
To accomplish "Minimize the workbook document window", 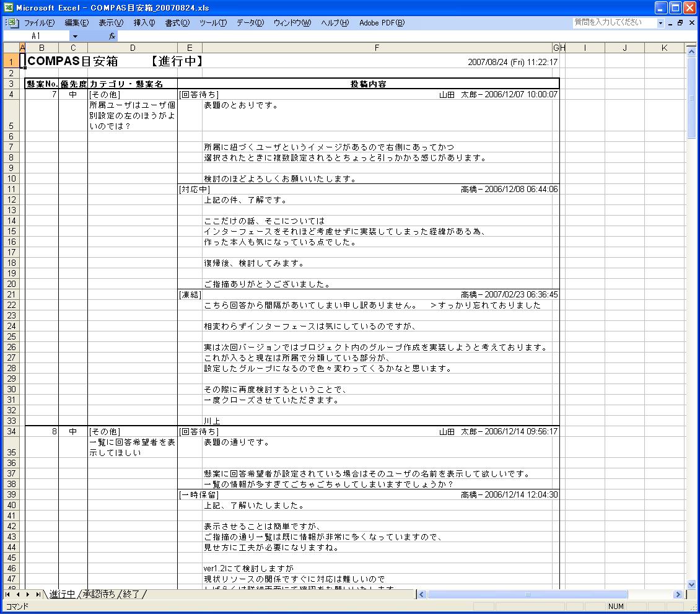I will (670, 23).
